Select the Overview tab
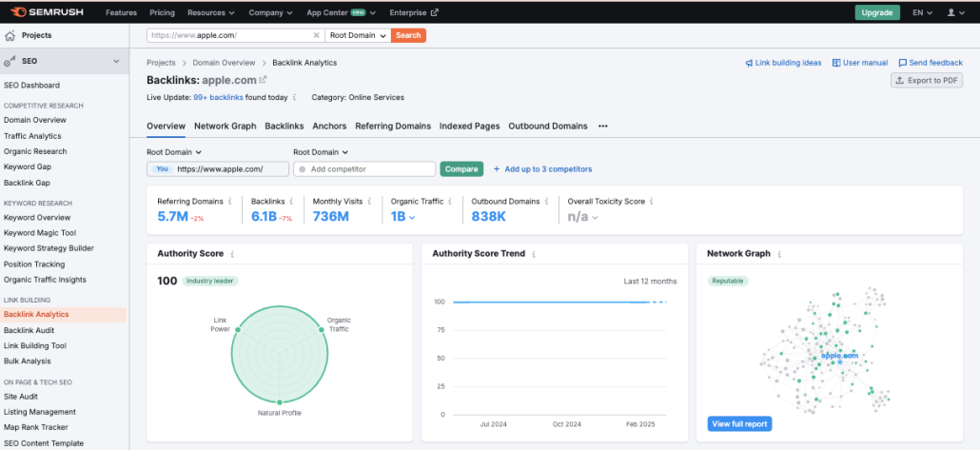The height and width of the screenshot is (450, 980). pos(167,127)
